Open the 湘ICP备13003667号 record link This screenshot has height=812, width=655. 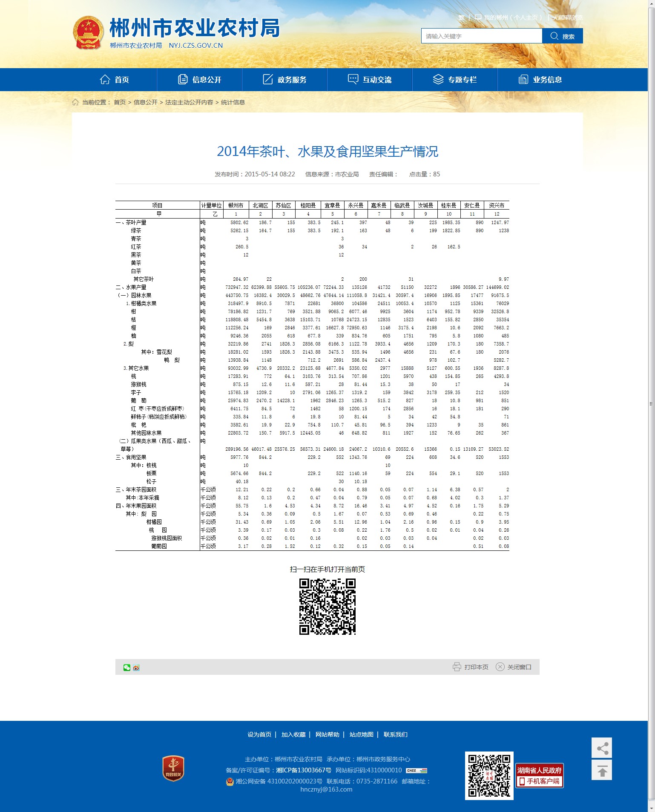304,770
